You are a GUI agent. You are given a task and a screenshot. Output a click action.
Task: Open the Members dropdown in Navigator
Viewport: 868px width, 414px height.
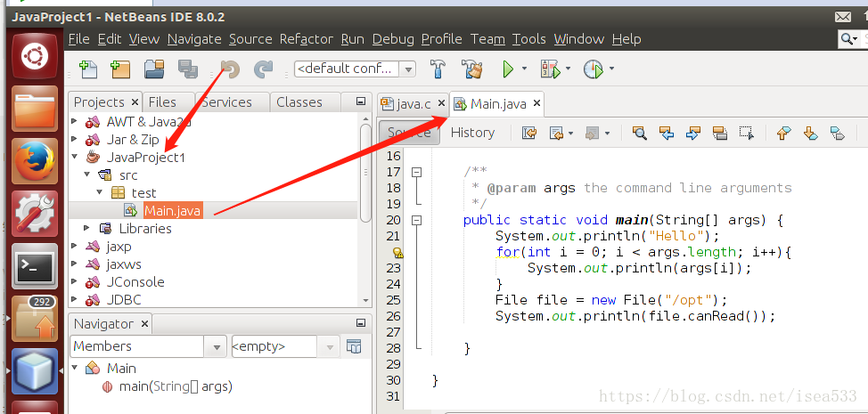(216, 347)
